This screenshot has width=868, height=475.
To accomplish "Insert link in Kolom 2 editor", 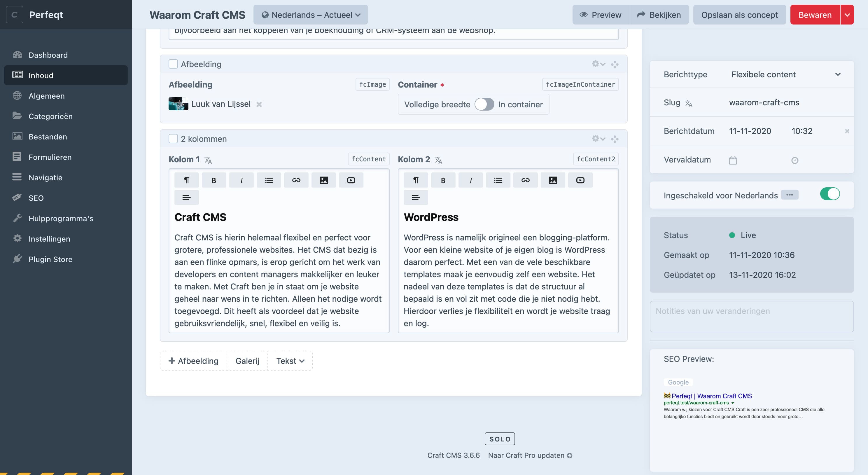I will [526, 180].
